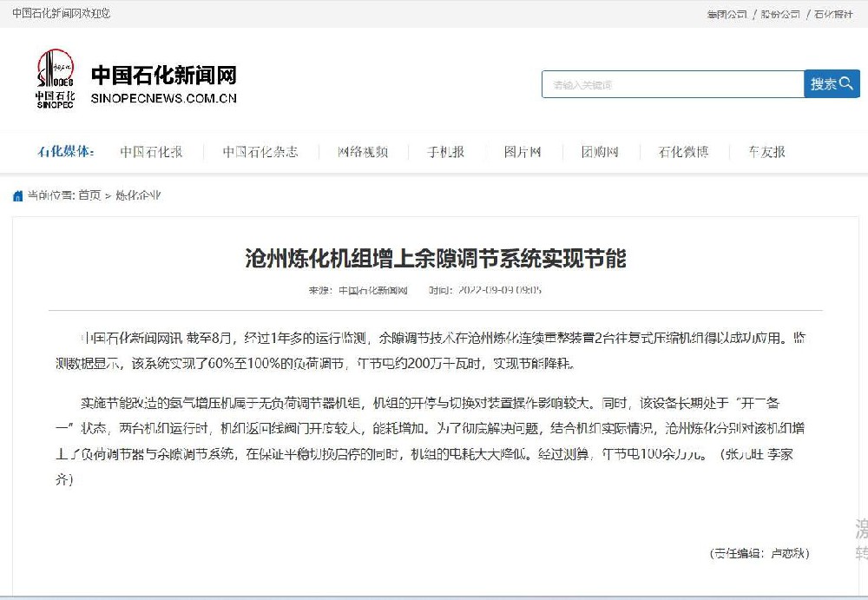Open 车友报 media link
Screen dimensions: 868x600
[766, 152]
